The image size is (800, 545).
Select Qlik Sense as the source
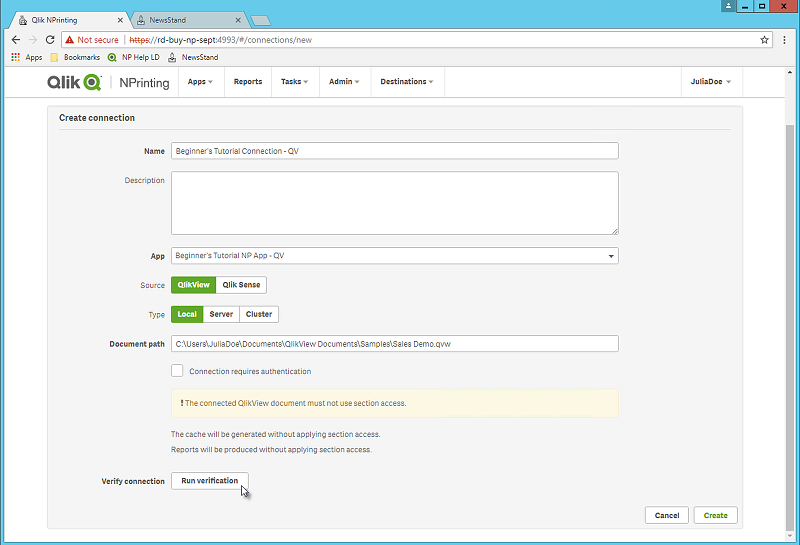click(241, 285)
